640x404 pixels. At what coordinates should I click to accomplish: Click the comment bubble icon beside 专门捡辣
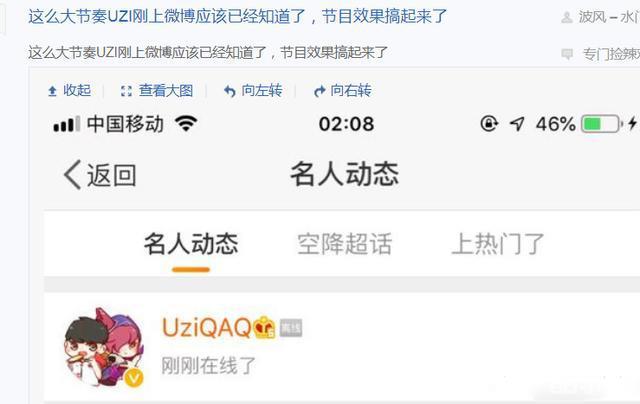point(567,54)
